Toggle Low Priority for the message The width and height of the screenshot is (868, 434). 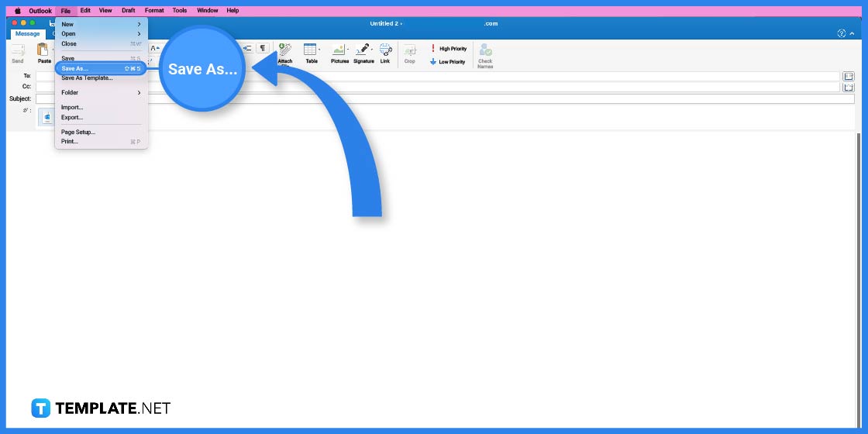click(x=448, y=62)
